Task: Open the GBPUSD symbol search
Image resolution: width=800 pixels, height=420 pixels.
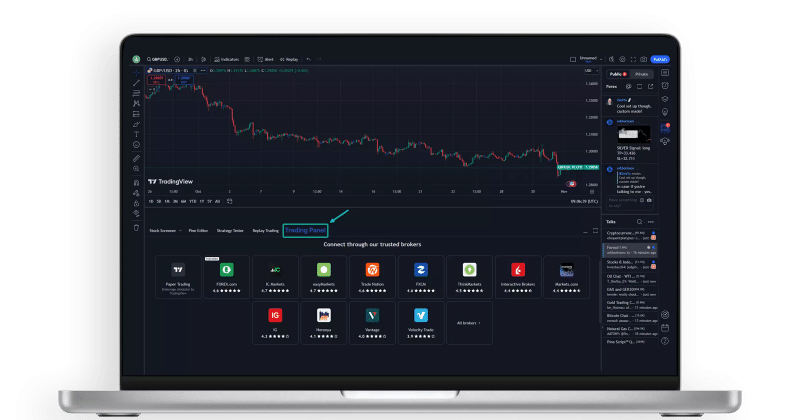Action: point(157,59)
